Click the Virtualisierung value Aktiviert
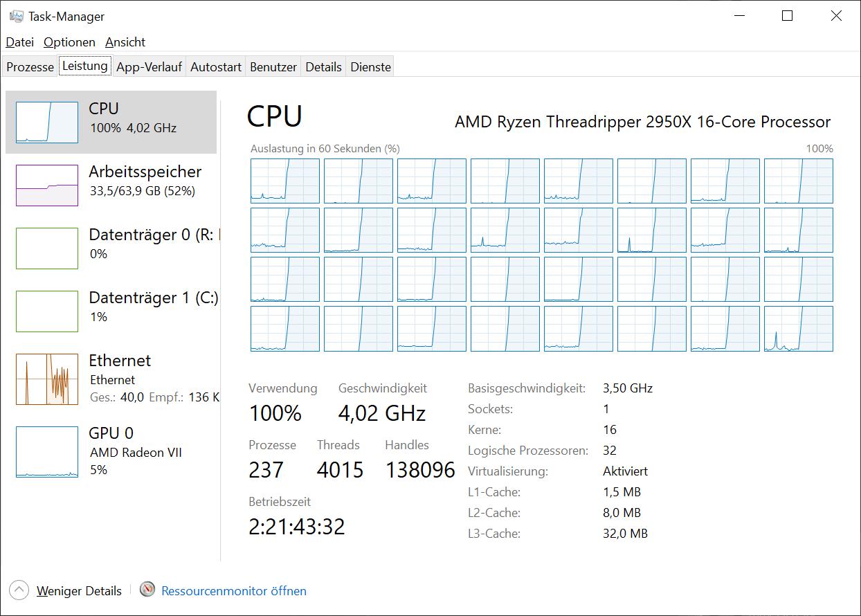The height and width of the screenshot is (616, 861). (x=626, y=471)
